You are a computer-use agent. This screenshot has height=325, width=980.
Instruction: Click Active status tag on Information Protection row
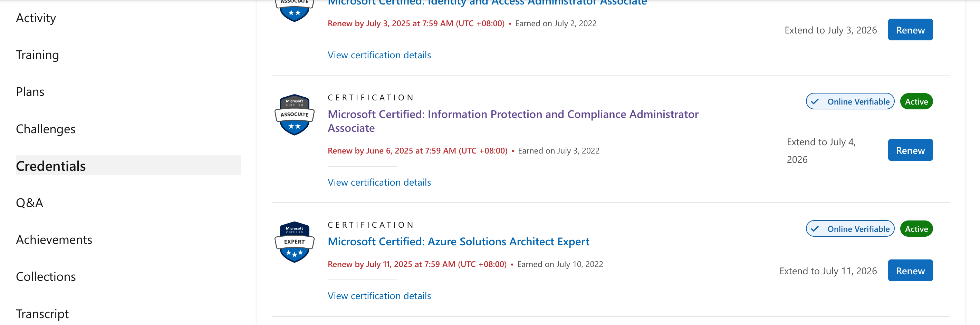tap(916, 101)
